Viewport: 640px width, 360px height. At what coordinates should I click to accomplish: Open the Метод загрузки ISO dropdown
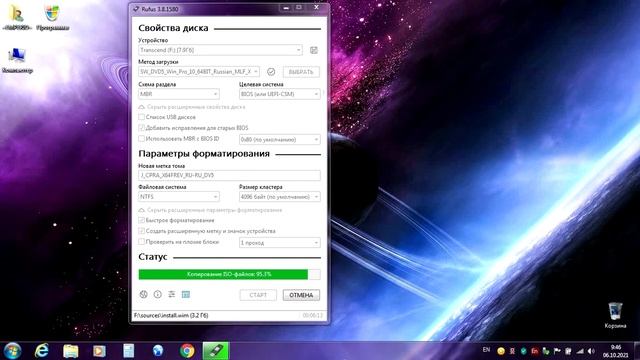(x=199, y=72)
